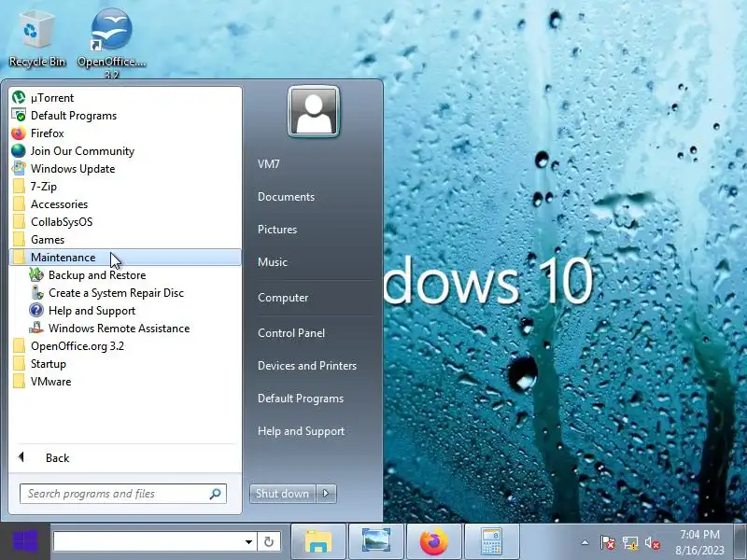Go Back to the main Start menu
This screenshot has height=560, width=747.
point(125,457)
